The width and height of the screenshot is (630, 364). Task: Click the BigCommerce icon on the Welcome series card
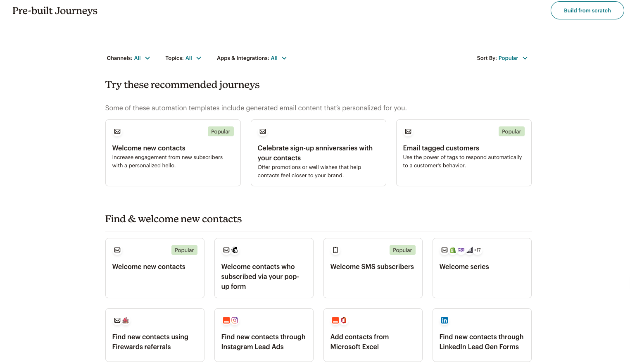[x=469, y=250]
